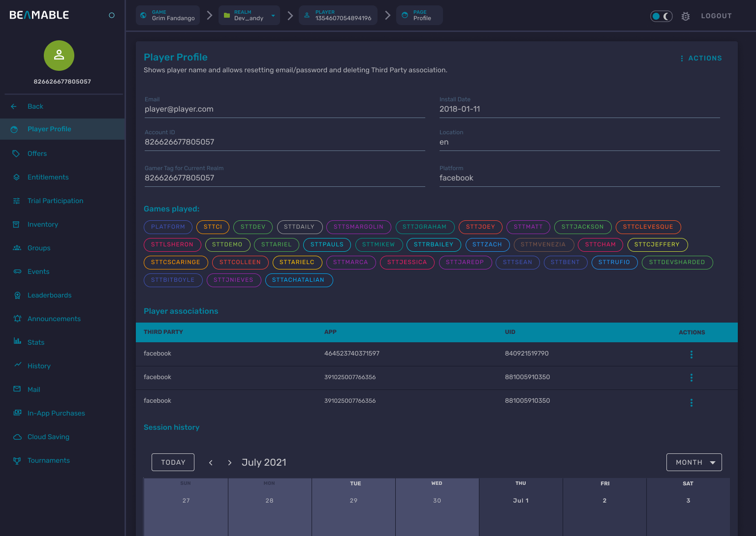Open the Announcements bell icon

pos(17,319)
